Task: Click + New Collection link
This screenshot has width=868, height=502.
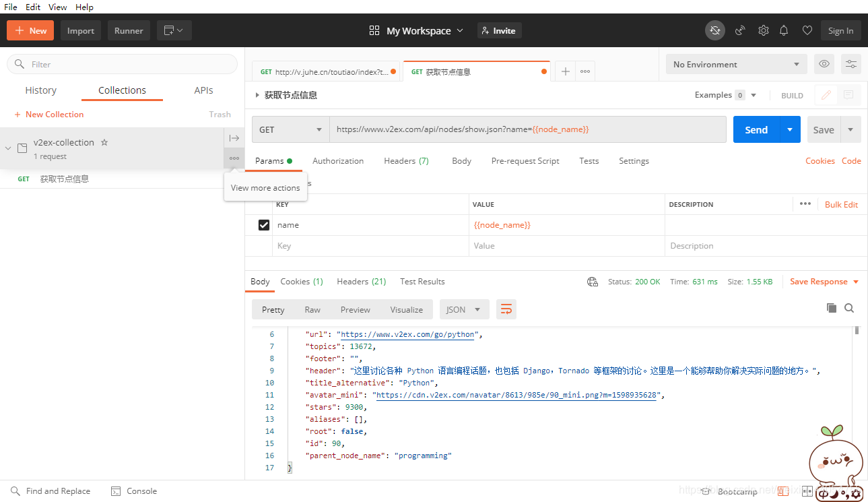Action: tap(49, 115)
